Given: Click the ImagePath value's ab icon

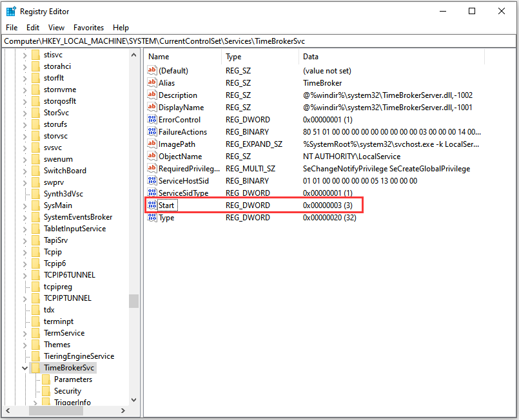Looking at the screenshot, I should click(x=152, y=144).
